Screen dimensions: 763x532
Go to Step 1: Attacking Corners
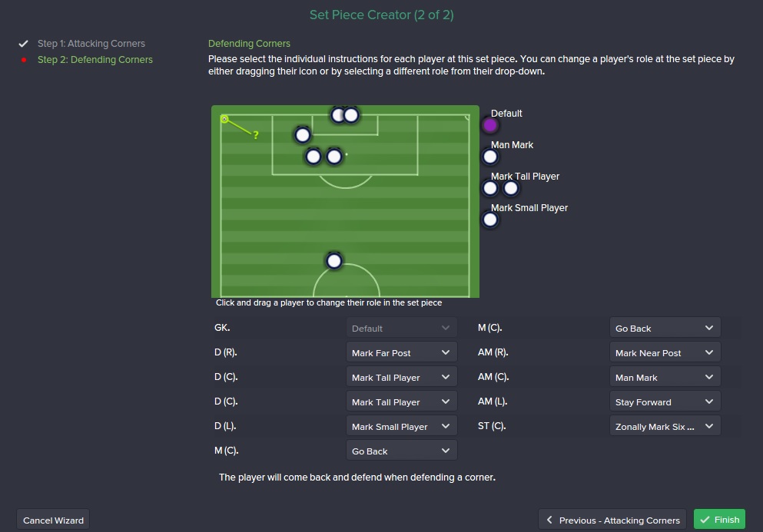[91, 43]
